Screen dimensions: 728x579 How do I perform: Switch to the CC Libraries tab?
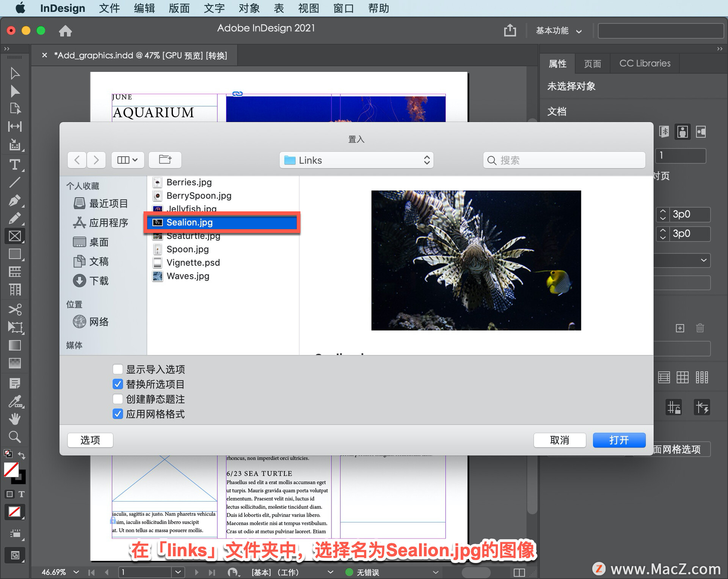[645, 63]
